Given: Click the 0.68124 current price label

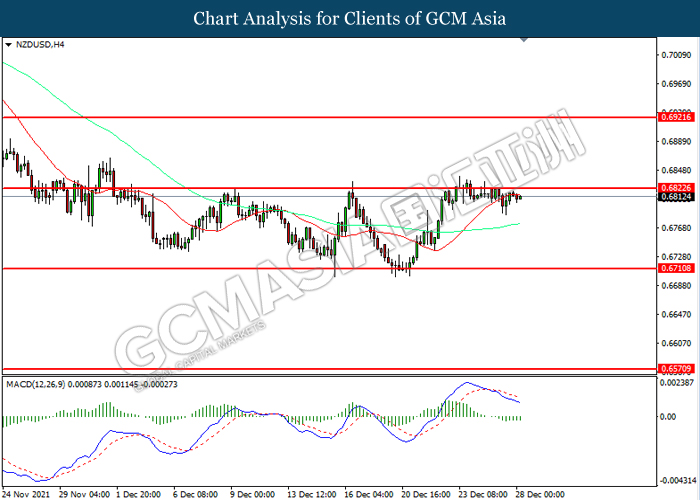Looking at the screenshot, I should tap(676, 196).
